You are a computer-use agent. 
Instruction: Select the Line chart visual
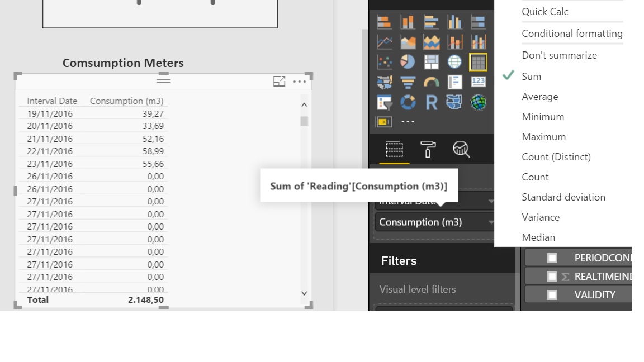(x=385, y=42)
